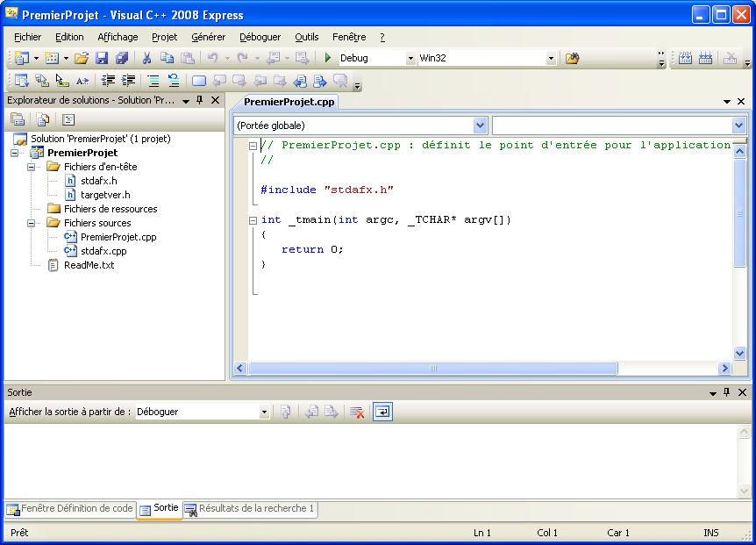Click the editor's horizontal scrollbar thumb
The height and width of the screenshot is (545, 756).
[x=431, y=369]
